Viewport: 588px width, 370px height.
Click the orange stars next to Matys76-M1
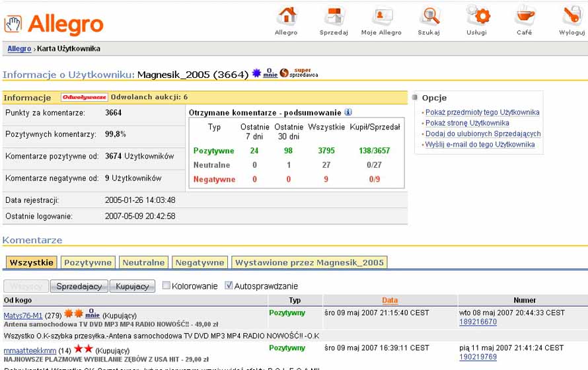coord(73,313)
